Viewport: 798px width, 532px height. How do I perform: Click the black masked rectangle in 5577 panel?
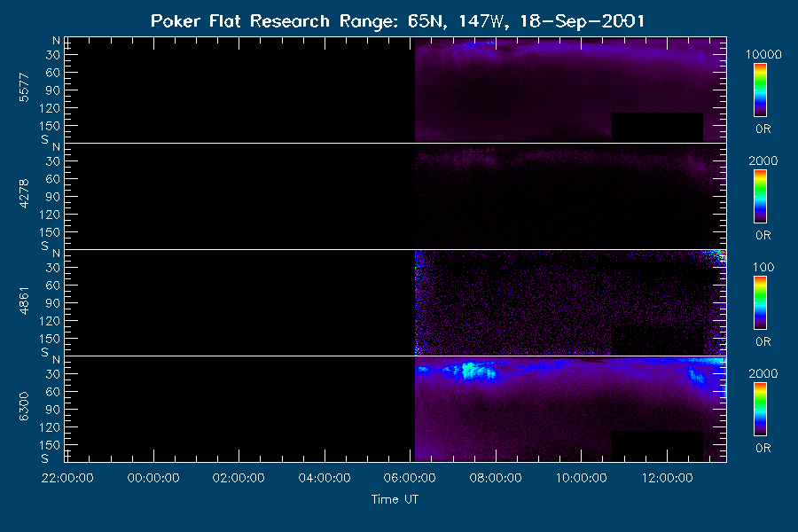pos(657,126)
